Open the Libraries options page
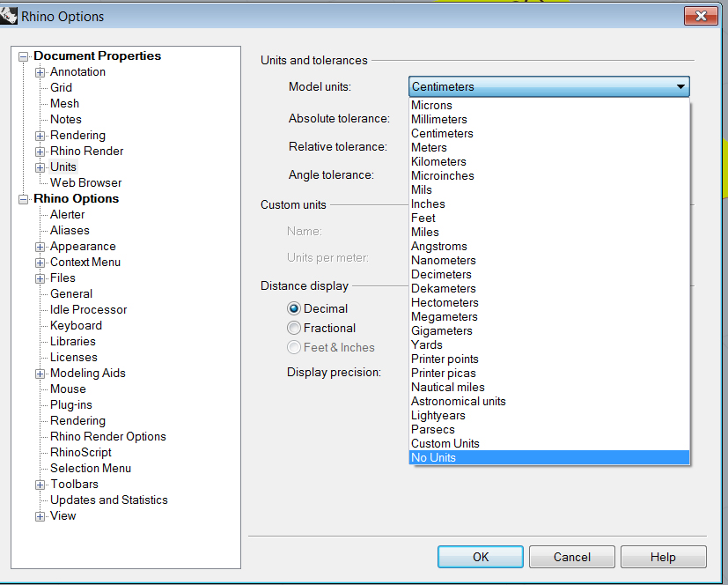The image size is (728, 585). click(73, 342)
